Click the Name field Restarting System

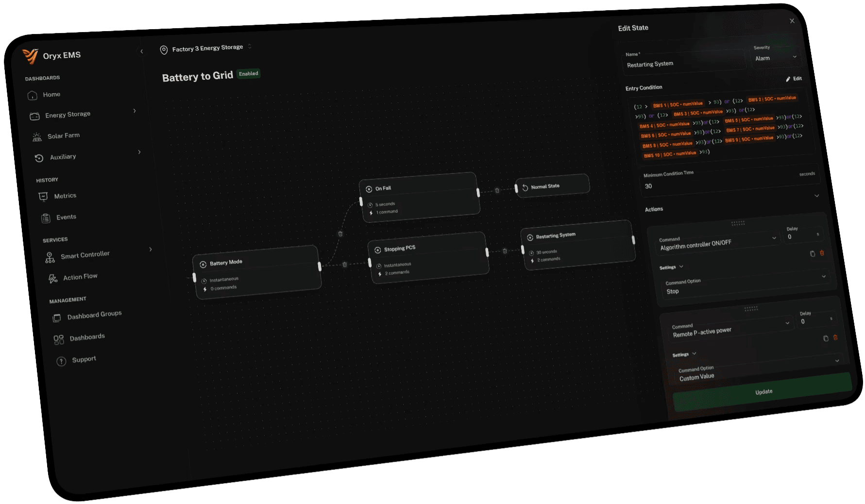[x=683, y=62]
